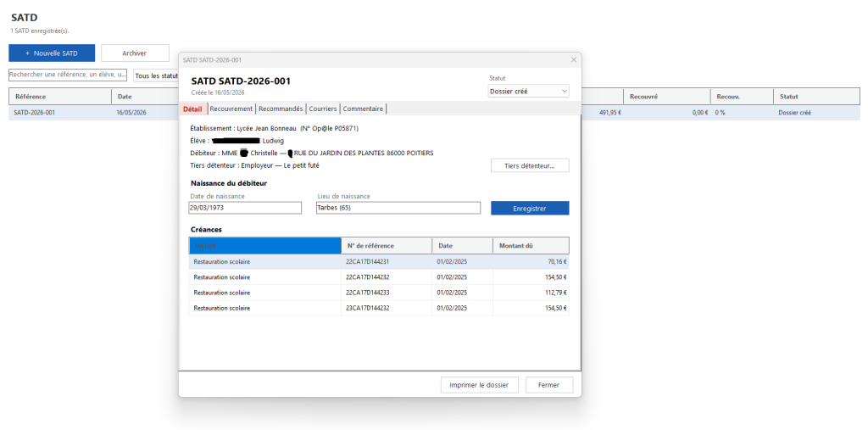Select SATD-2026-001 row in main list
868x430 pixels.
(434, 113)
